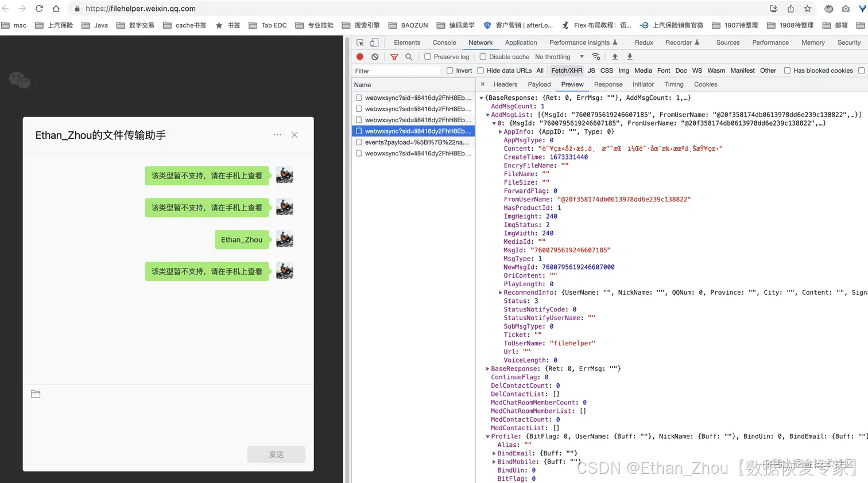
Task: Check the Disable cache option
Action: (483, 57)
